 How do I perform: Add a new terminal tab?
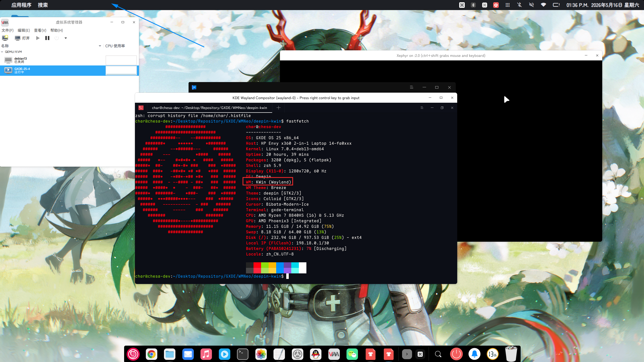pyautogui.click(x=278, y=108)
